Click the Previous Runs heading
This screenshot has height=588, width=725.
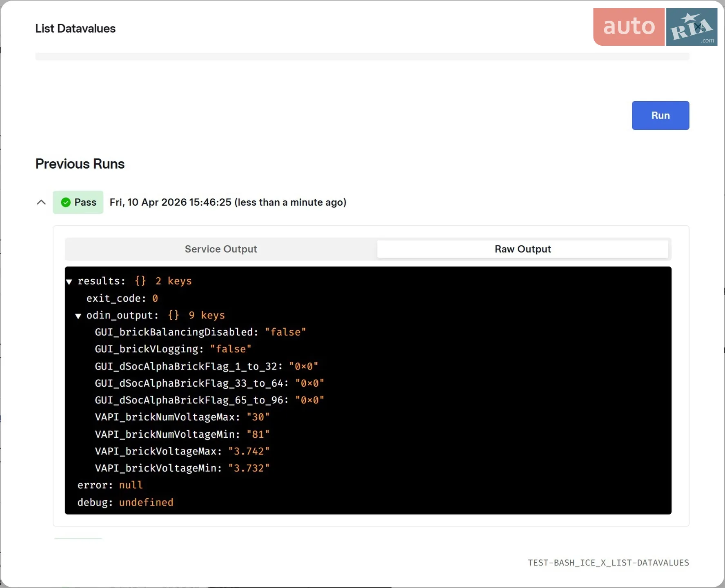(80, 164)
